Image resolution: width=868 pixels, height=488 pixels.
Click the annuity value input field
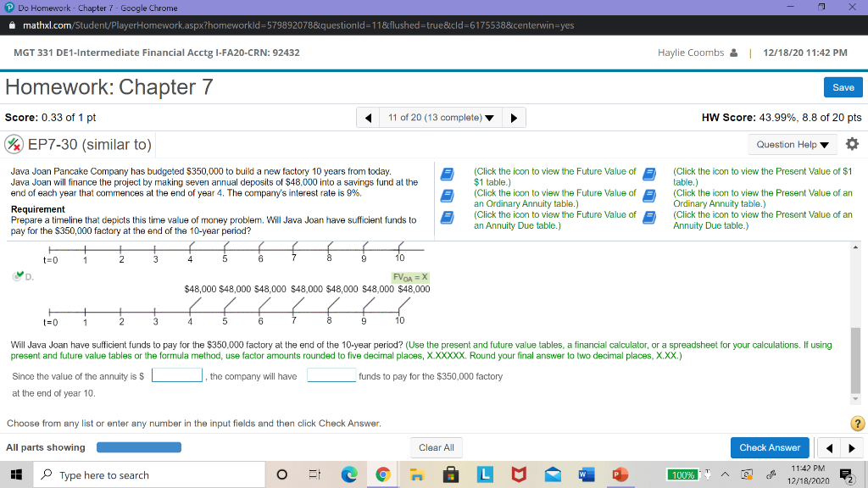[176, 374]
